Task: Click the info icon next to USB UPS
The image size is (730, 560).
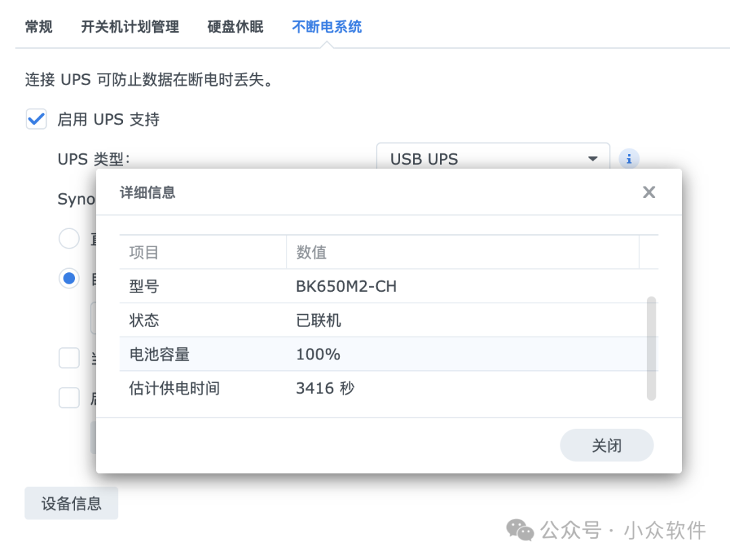Action: click(629, 159)
